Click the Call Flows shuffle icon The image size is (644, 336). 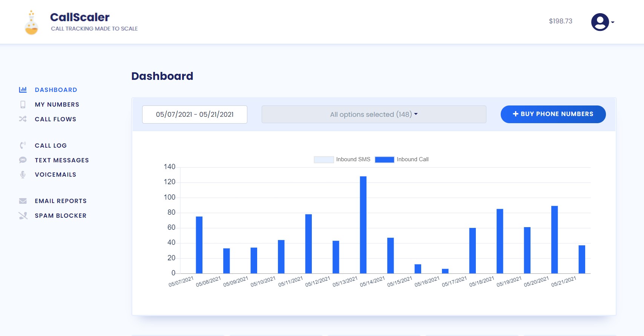pos(23,119)
